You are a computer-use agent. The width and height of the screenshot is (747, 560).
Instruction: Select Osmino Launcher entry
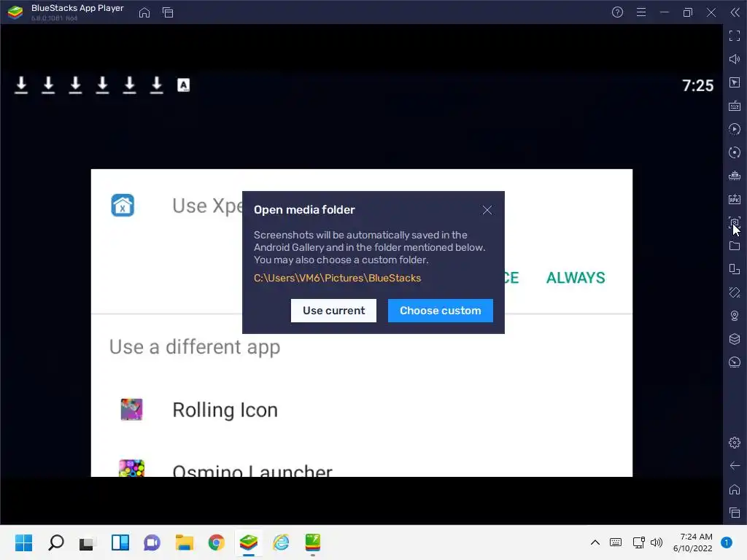coord(362,467)
